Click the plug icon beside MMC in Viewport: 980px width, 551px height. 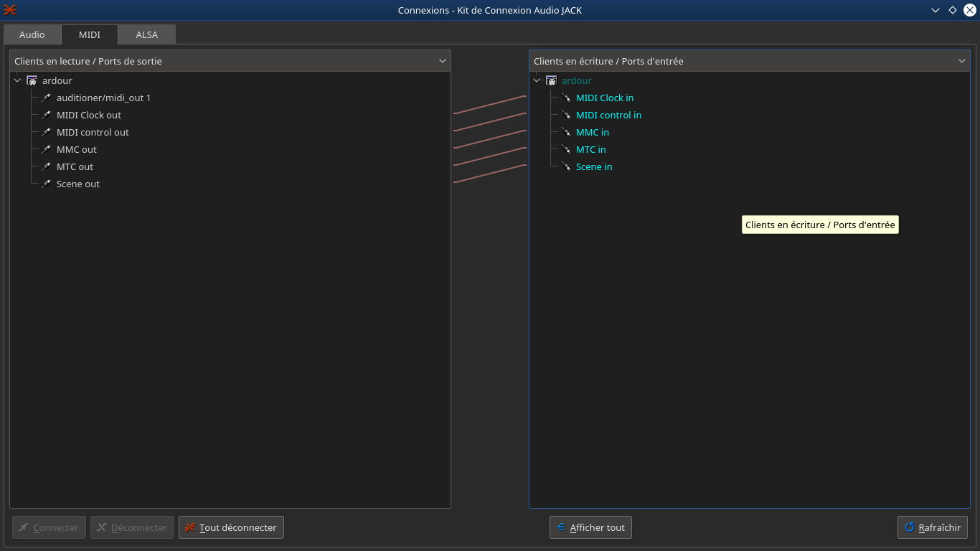(x=565, y=132)
